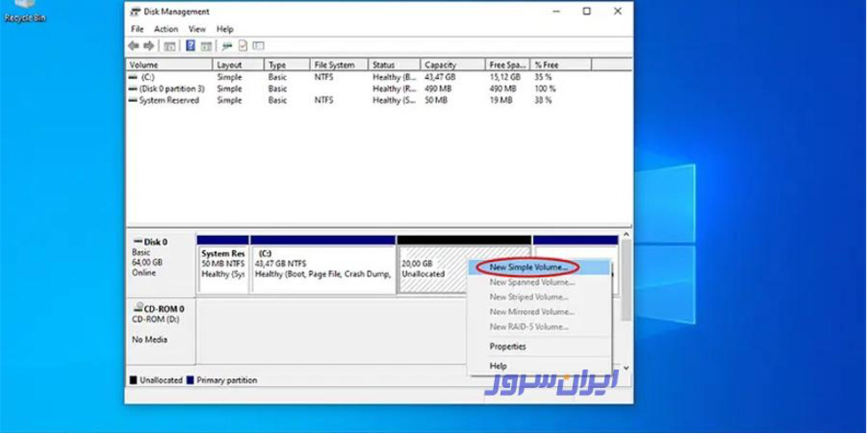Open the View menu

tap(197, 29)
